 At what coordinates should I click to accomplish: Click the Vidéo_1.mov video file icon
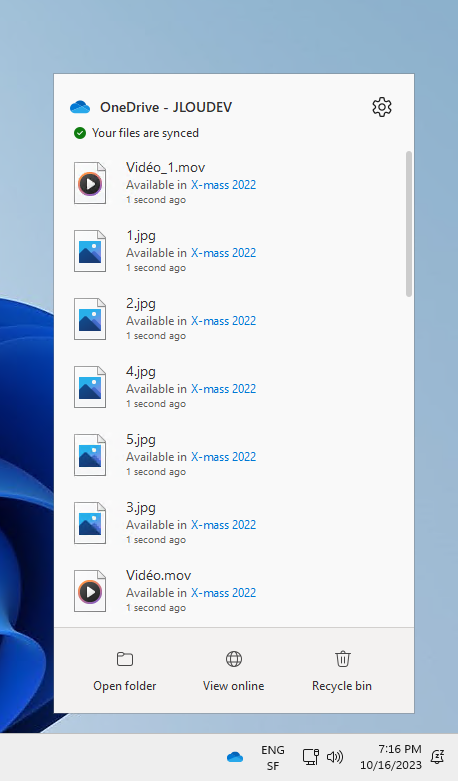pyautogui.click(x=90, y=183)
